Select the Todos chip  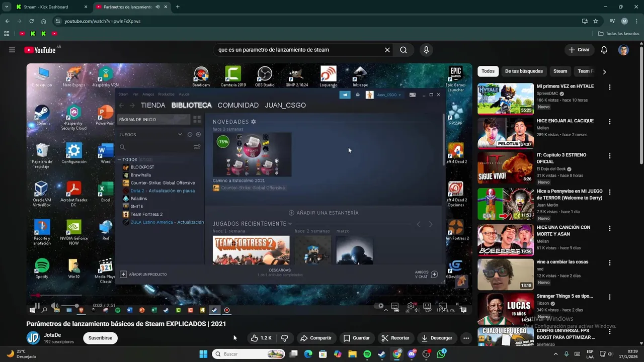(488, 71)
